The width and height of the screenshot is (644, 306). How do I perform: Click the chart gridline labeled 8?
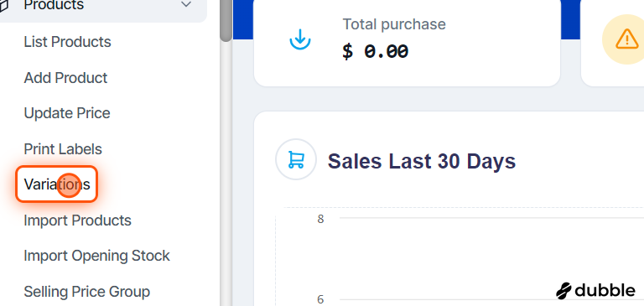pyautogui.click(x=491, y=218)
